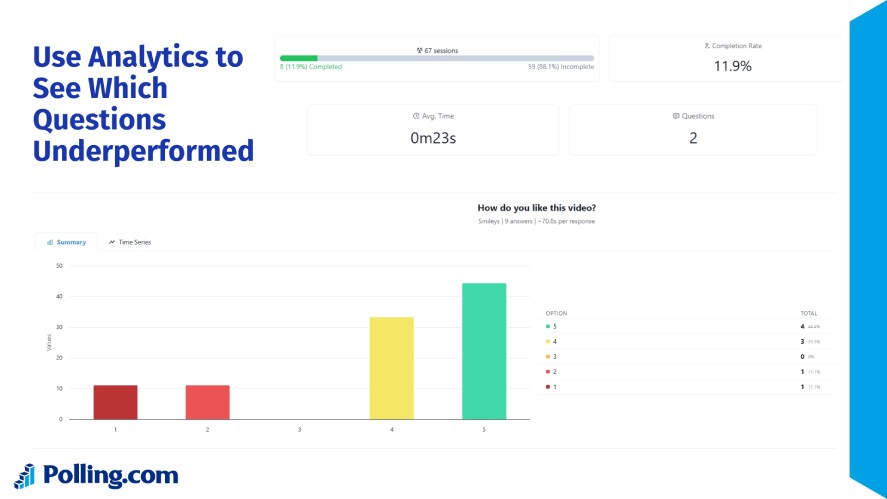Click the total value 4 for option 5
887x499 pixels.
(802, 326)
